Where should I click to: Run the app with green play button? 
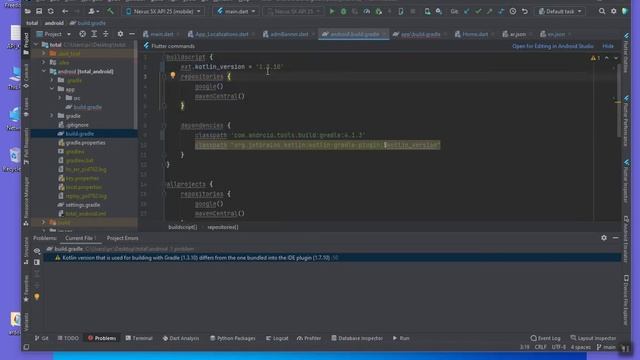332,11
